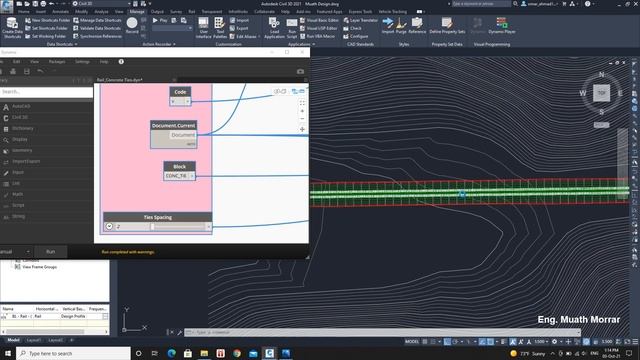Open Block node CONC_TIE dropdown
The height and width of the screenshot is (360, 640).
(192, 176)
